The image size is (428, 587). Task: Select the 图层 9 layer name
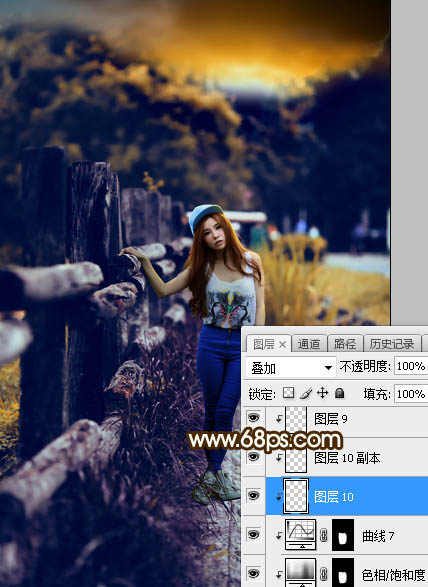(331, 419)
